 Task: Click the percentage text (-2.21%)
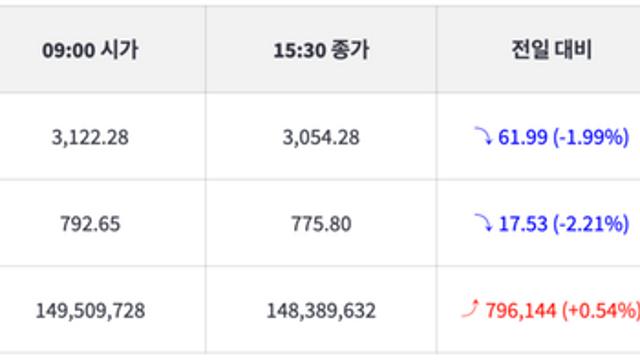click(591, 224)
